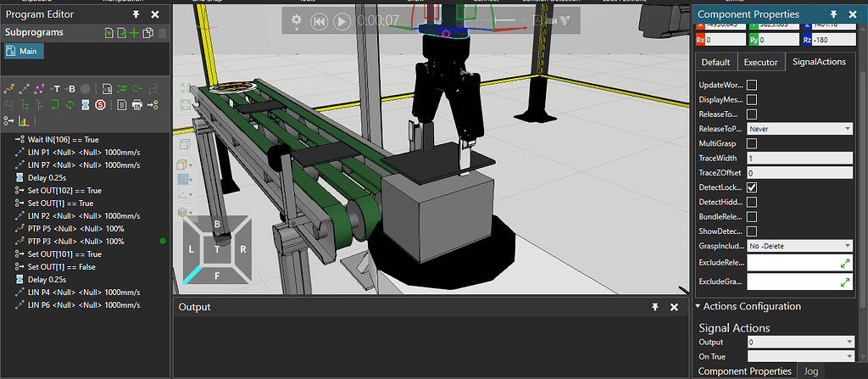868x379 pixels.
Task: Click the Set Tool frame icon
Action: (x=55, y=88)
